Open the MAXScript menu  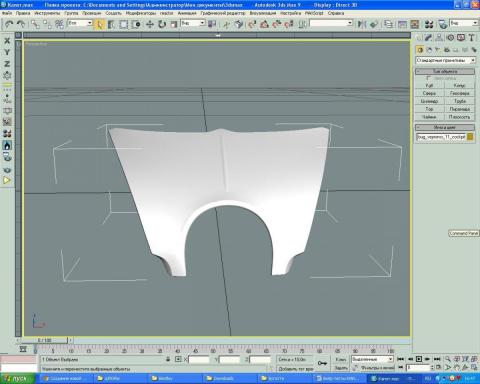pos(314,13)
